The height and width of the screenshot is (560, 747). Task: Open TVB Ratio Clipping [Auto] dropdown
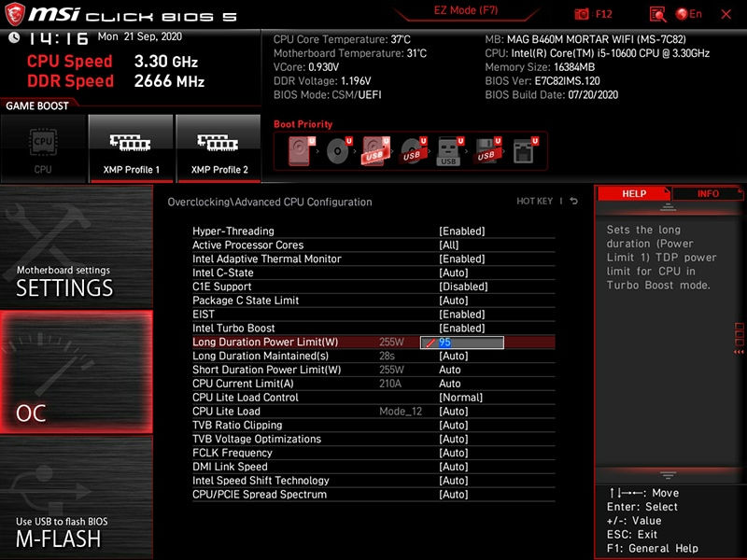(454, 425)
